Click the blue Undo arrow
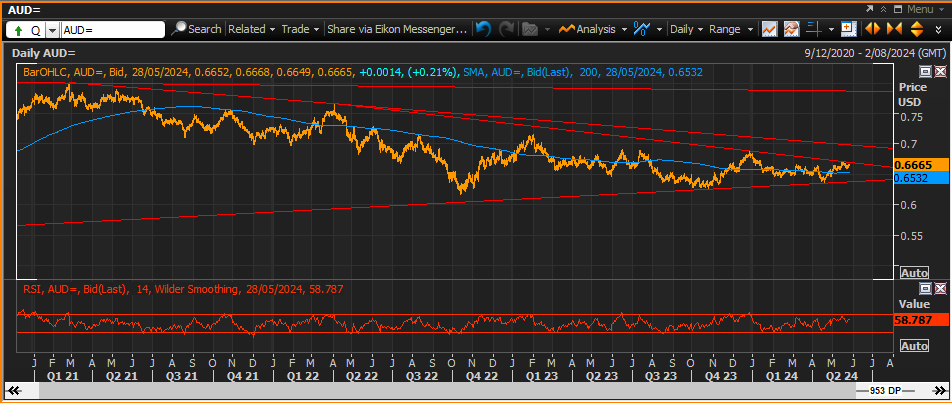 tap(483, 29)
